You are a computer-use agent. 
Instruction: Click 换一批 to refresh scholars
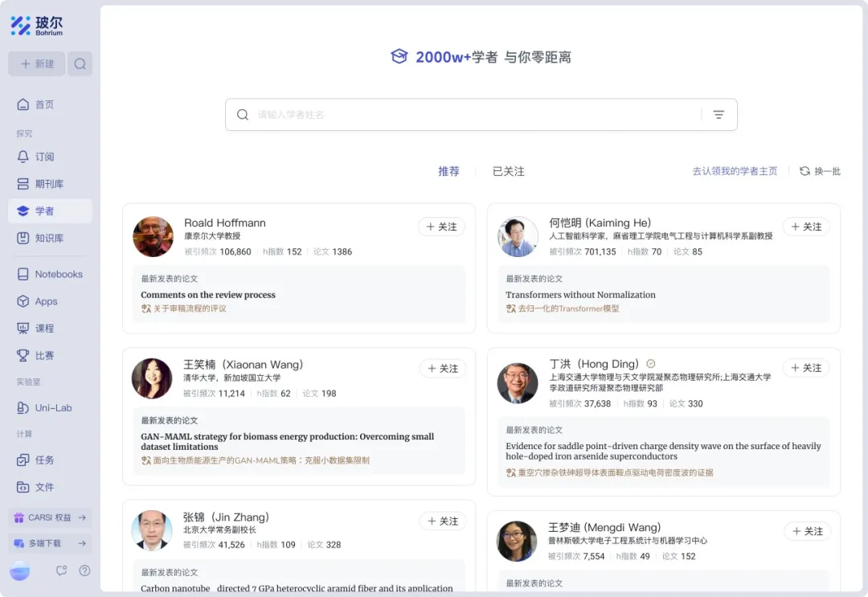coord(820,171)
